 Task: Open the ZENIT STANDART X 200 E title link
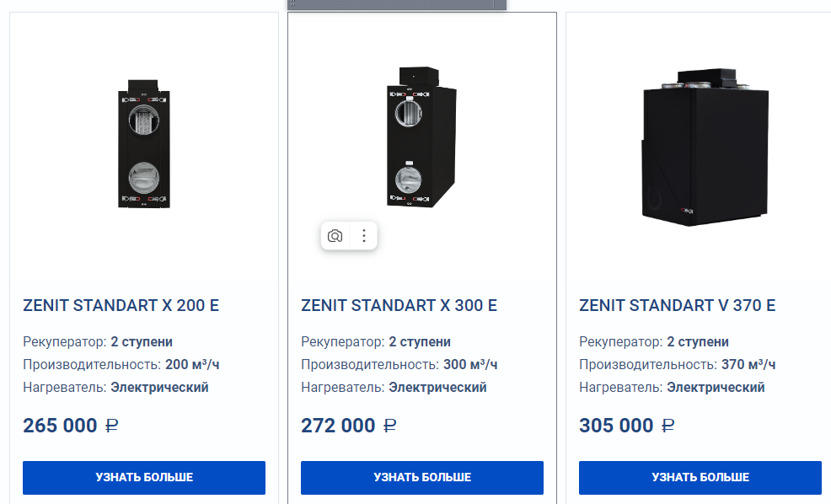121,305
